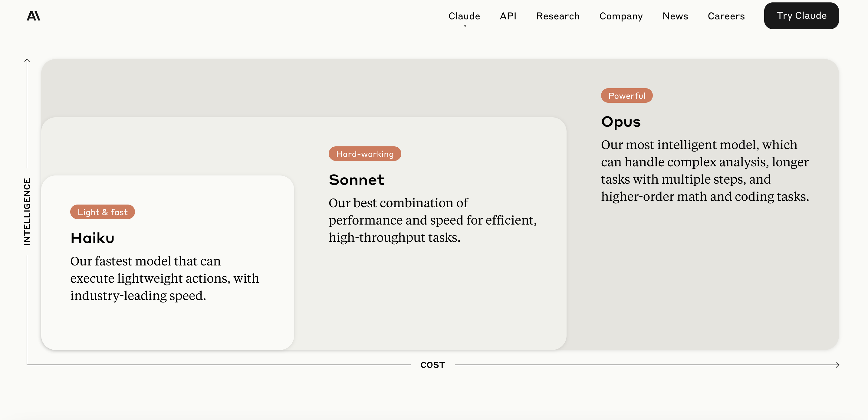Open the Claude nav menu item

tap(464, 16)
